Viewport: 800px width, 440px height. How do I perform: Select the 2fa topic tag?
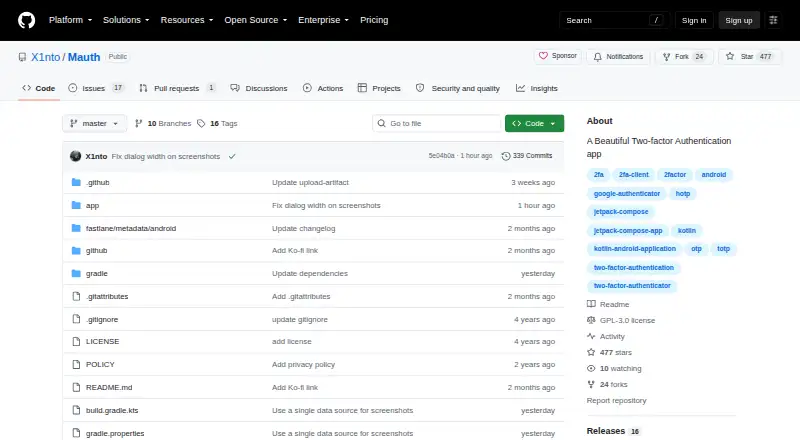(x=598, y=175)
